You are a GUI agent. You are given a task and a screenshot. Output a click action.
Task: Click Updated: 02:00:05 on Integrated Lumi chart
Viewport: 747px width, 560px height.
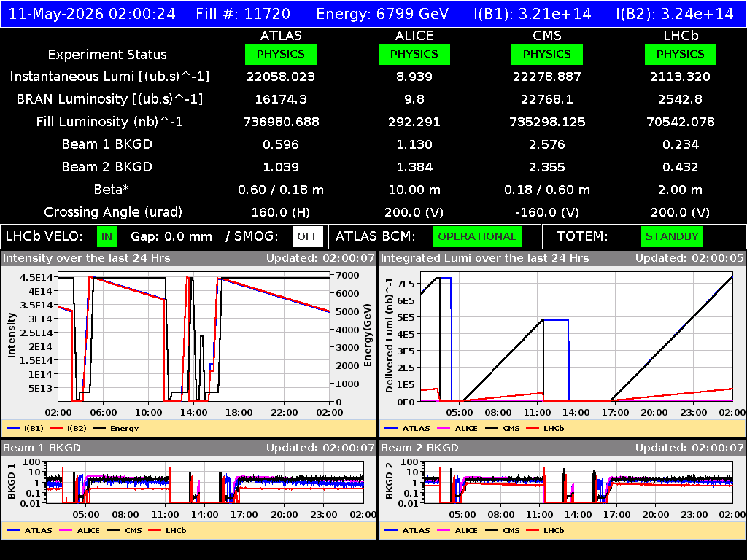click(x=689, y=258)
